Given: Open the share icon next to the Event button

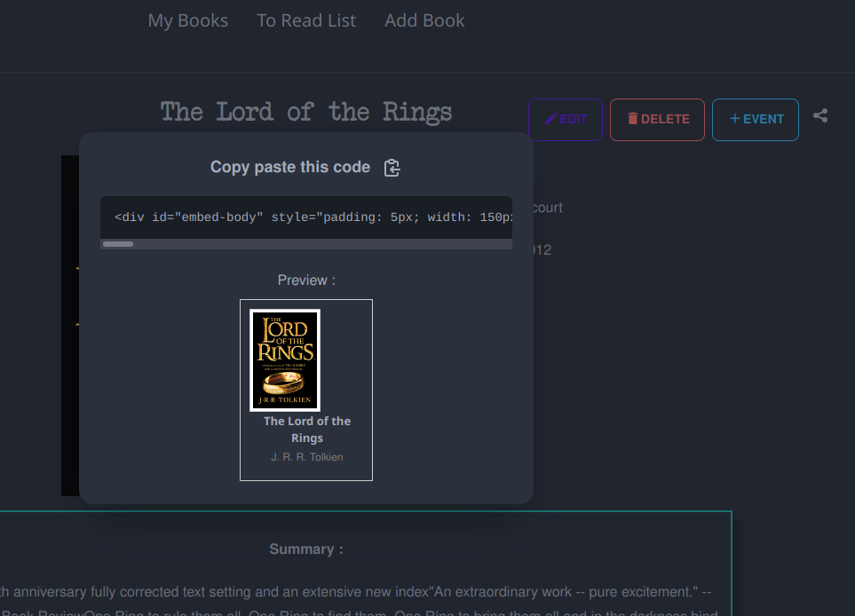Looking at the screenshot, I should [x=820, y=115].
